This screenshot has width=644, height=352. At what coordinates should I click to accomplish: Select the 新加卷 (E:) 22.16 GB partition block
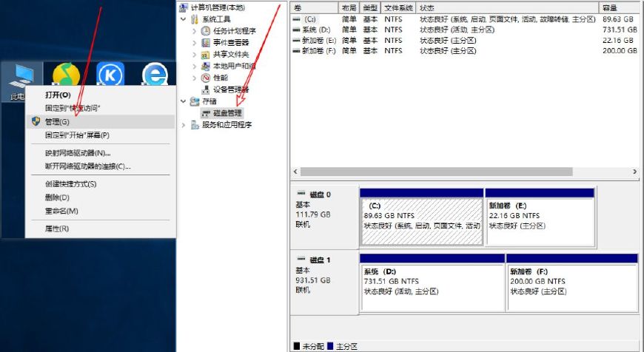point(540,217)
